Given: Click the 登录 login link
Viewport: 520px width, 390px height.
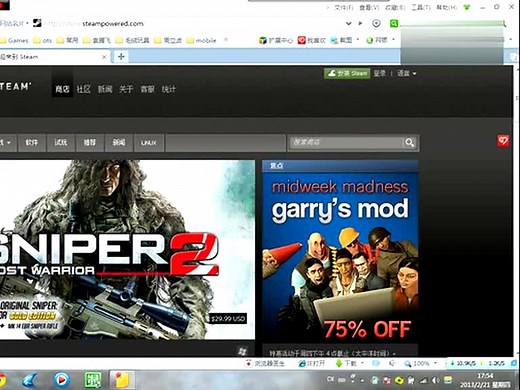Looking at the screenshot, I should click(379, 73).
